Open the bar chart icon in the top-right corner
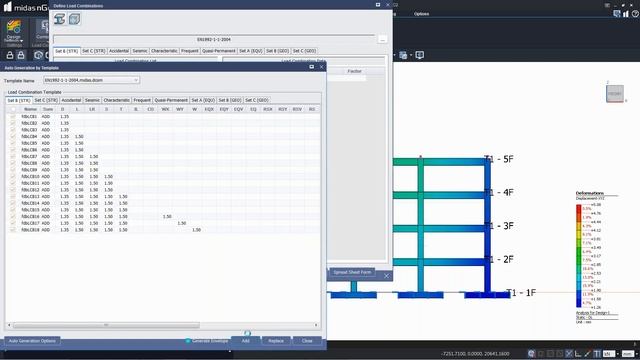The image size is (640, 360). tap(626, 14)
